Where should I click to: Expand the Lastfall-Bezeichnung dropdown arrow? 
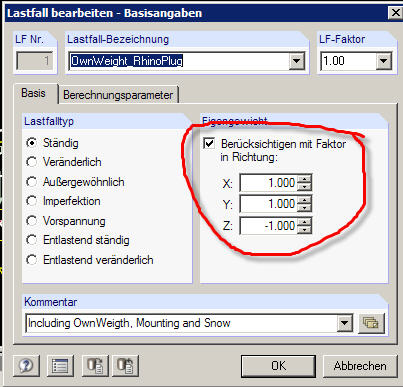tap(296, 61)
